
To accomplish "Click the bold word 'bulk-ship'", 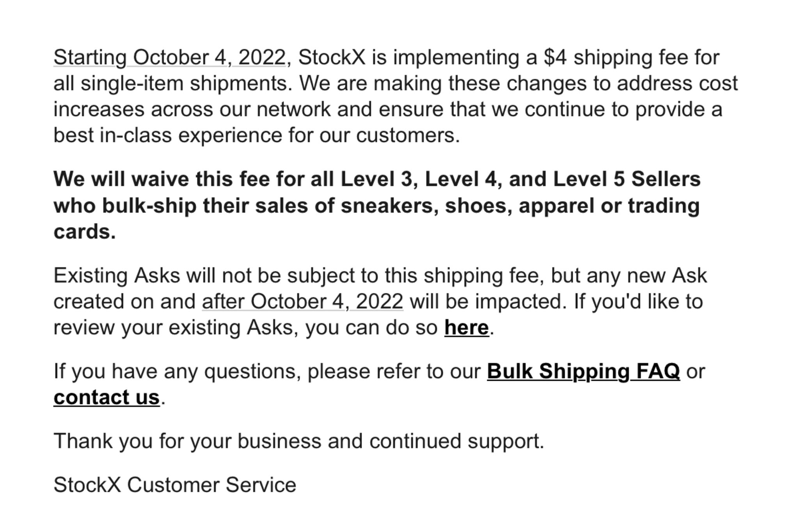I will click(149, 206).
